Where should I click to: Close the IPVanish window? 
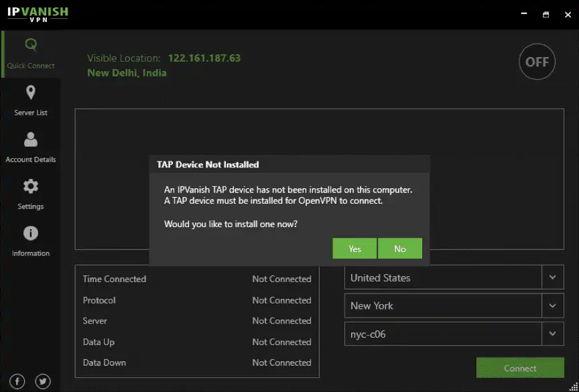point(568,14)
